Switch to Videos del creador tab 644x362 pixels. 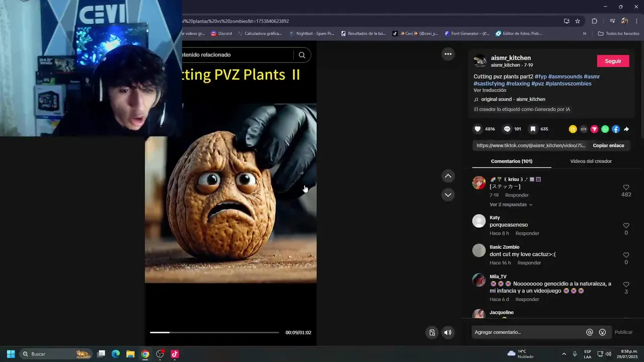click(591, 161)
